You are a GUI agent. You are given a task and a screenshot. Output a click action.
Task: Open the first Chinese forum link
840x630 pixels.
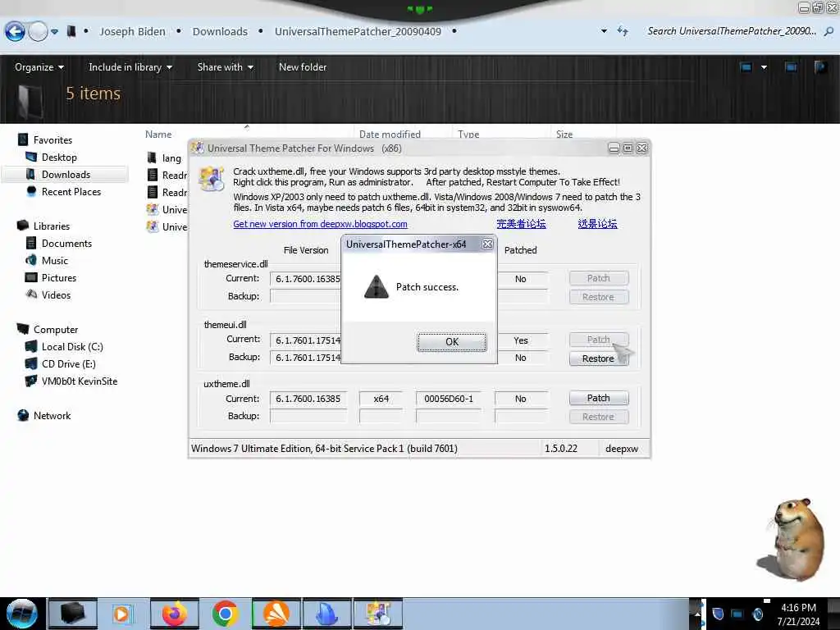point(521,224)
